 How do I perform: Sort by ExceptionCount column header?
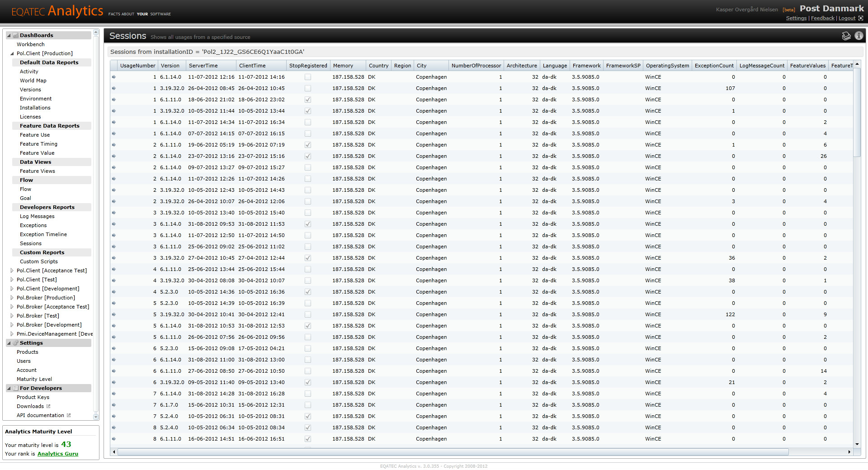(x=714, y=66)
